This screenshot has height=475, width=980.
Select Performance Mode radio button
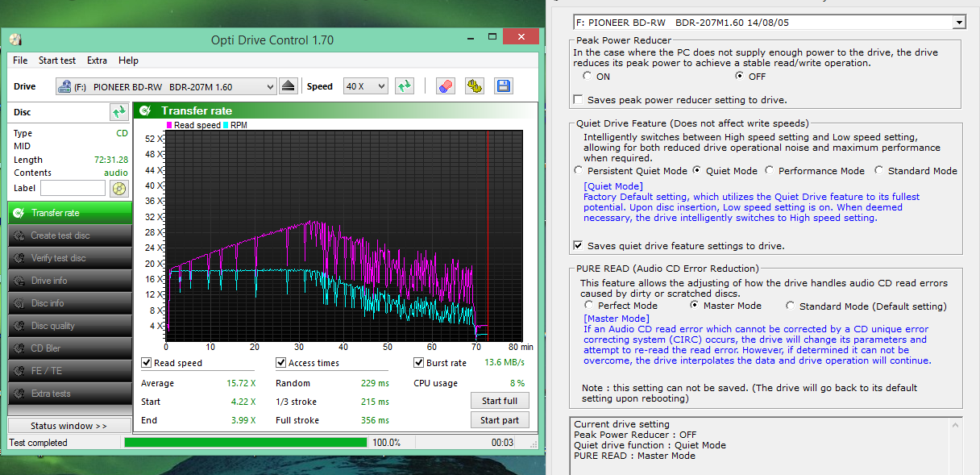coord(770,171)
